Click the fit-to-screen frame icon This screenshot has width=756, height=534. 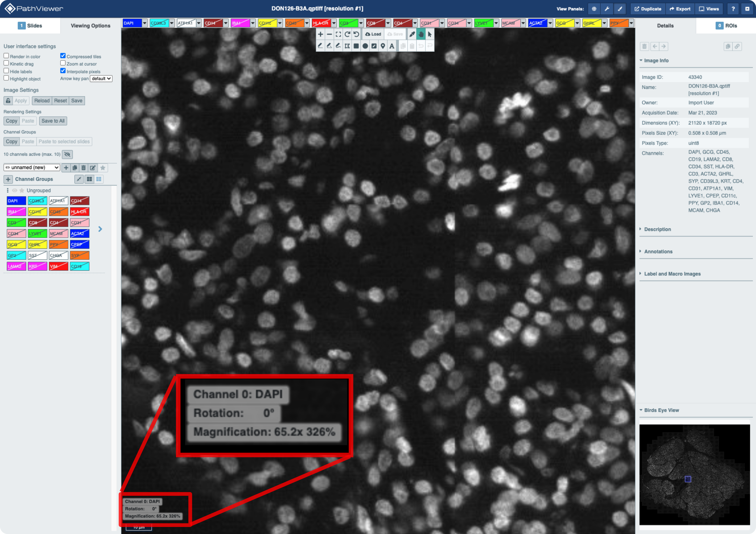coord(338,34)
